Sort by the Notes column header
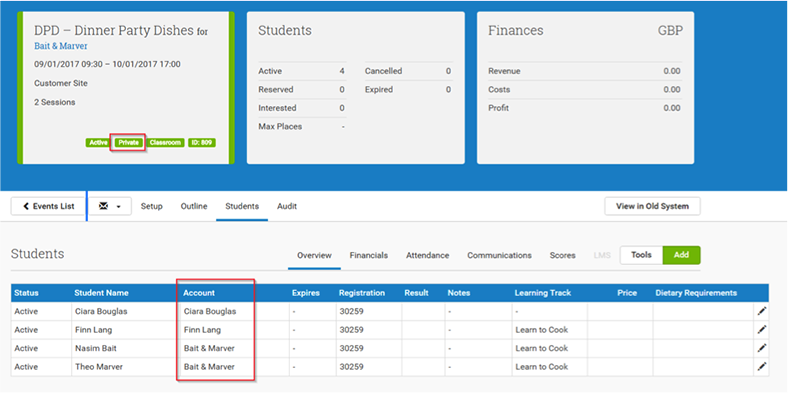This screenshot has width=788, height=393. pyautogui.click(x=459, y=292)
